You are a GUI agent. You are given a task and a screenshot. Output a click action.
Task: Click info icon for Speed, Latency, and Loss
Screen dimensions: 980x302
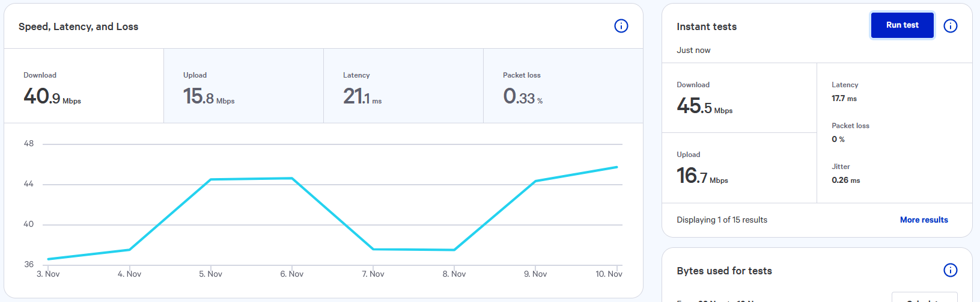[x=621, y=26]
